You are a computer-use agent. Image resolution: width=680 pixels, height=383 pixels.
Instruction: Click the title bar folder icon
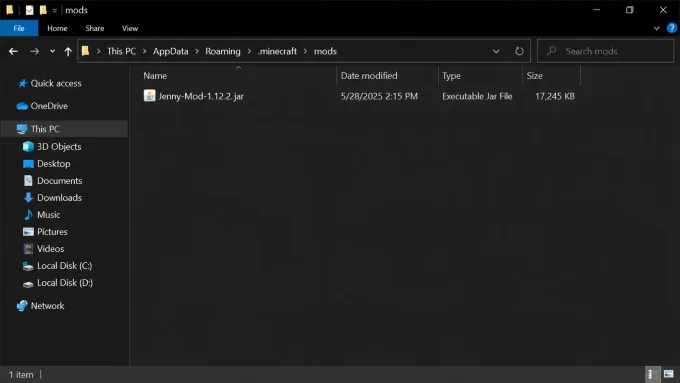(10, 10)
